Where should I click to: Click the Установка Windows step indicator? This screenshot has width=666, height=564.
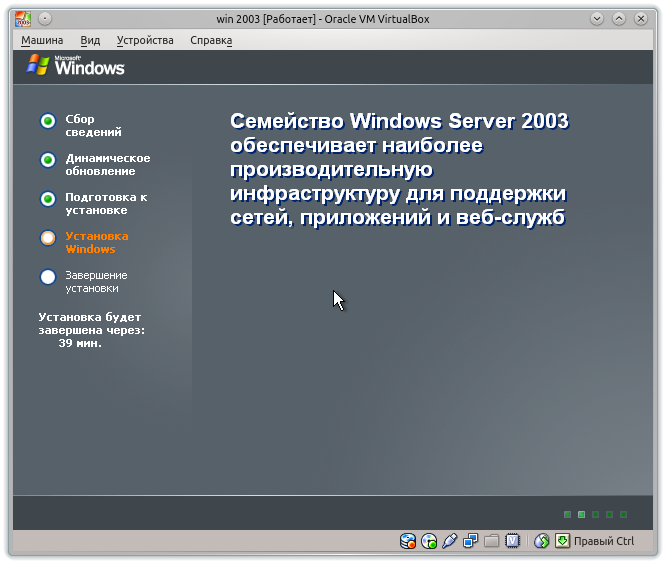click(x=48, y=238)
